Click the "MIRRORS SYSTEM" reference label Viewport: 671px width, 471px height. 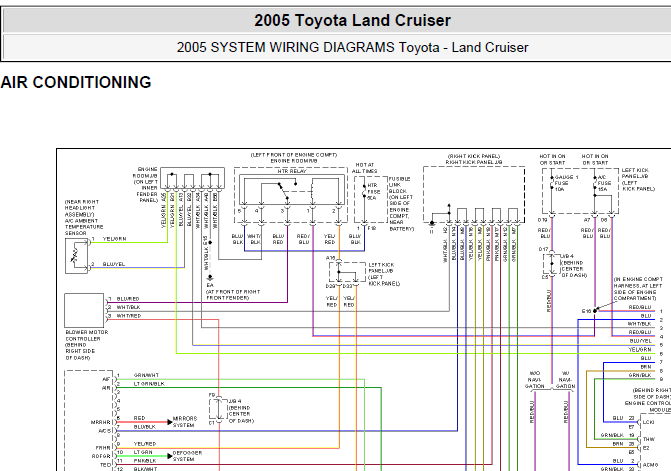coord(185,421)
